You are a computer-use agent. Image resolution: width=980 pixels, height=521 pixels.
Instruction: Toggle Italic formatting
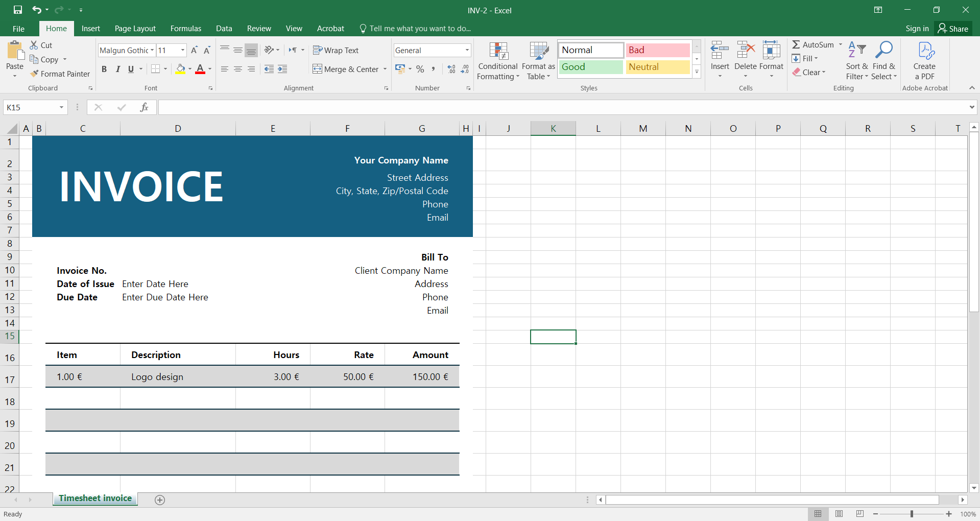pyautogui.click(x=118, y=69)
